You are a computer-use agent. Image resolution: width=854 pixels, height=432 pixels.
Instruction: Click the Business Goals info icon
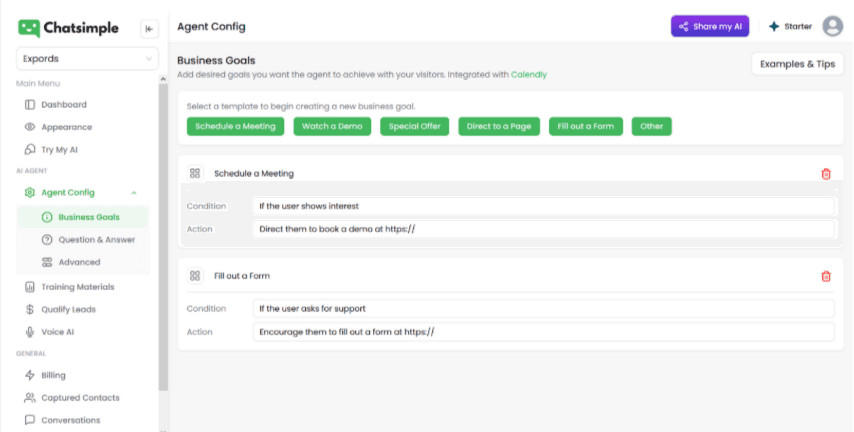47,217
